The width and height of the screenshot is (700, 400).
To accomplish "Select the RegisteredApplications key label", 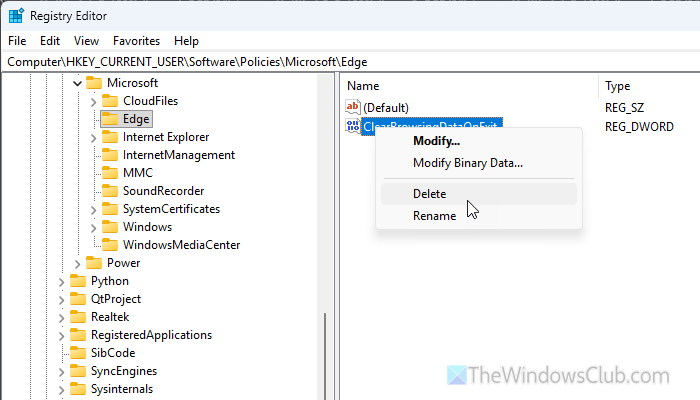I will click(x=151, y=335).
